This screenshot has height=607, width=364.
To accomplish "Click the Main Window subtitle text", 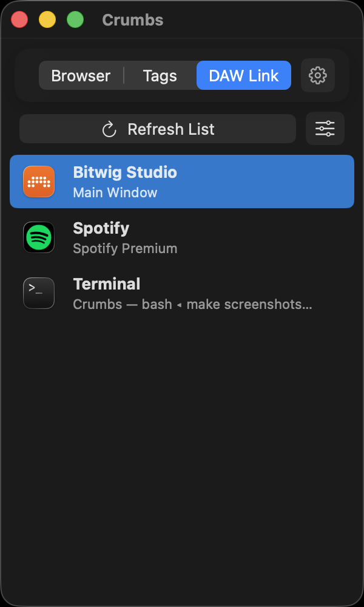I will [x=115, y=193].
